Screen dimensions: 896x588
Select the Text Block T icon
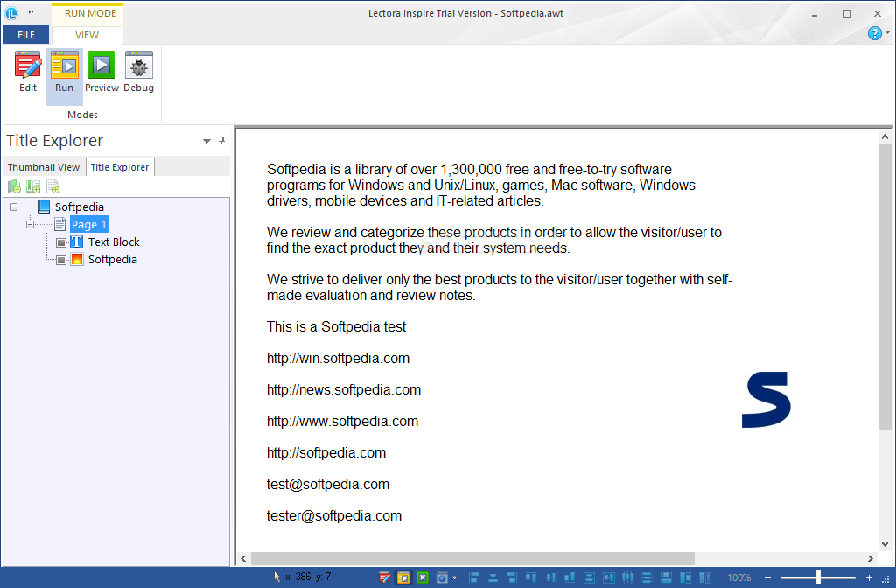tap(77, 242)
